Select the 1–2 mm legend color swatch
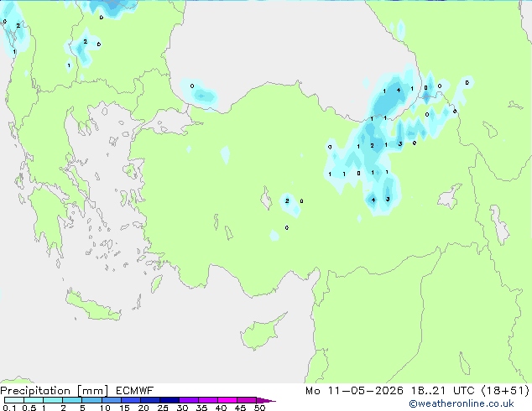Viewport: 532px width, 411px height. tap(53, 400)
